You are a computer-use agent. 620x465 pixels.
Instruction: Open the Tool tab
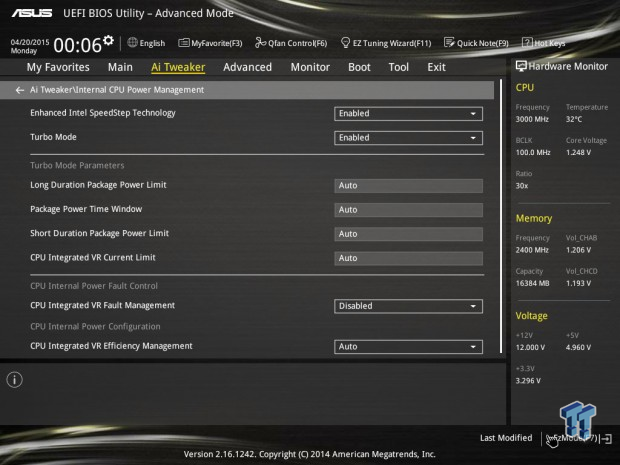pyautogui.click(x=399, y=67)
